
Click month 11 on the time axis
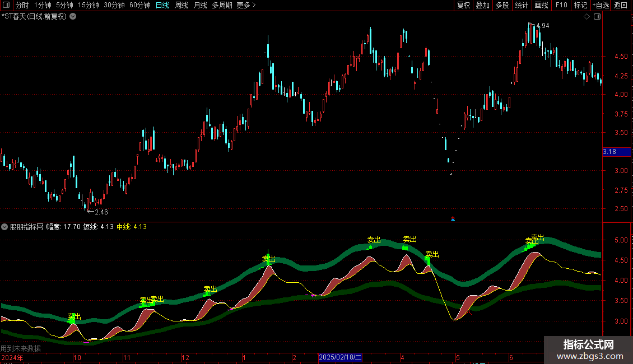point(127,357)
